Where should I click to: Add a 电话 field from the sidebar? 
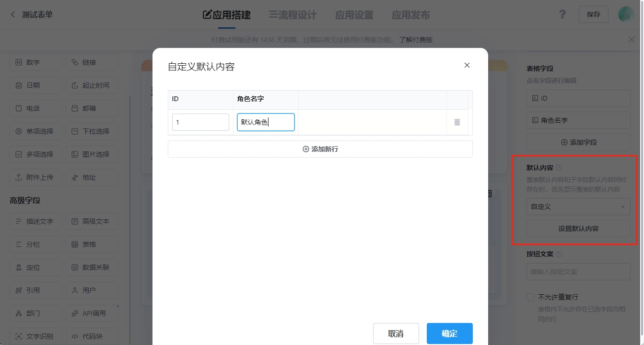point(36,108)
